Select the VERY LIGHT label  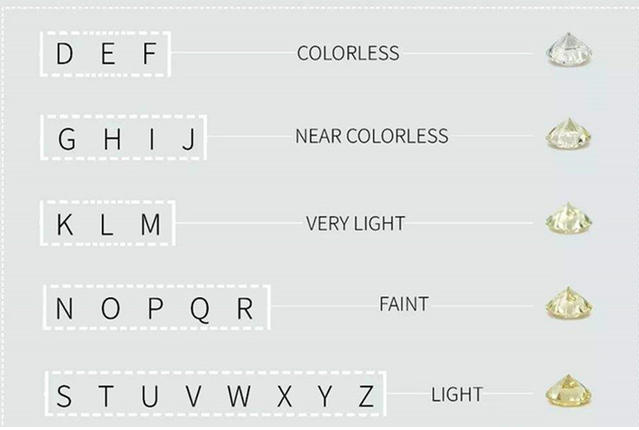pos(356,222)
